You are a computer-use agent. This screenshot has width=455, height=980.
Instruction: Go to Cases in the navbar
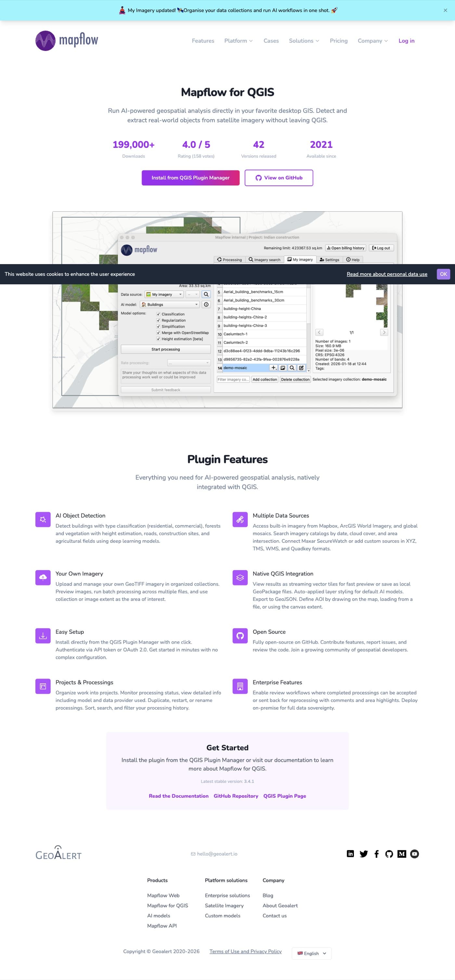click(271, 41)
